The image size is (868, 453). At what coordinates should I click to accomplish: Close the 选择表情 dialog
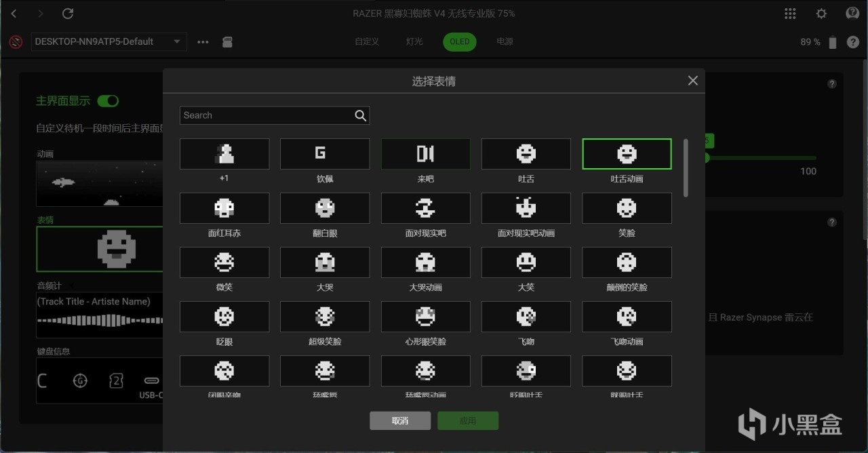pyautogui.click(x=692, y=81)
